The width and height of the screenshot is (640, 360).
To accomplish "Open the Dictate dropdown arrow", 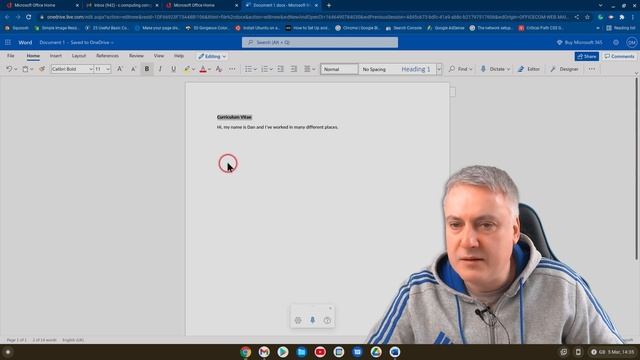I will [508, 69].
